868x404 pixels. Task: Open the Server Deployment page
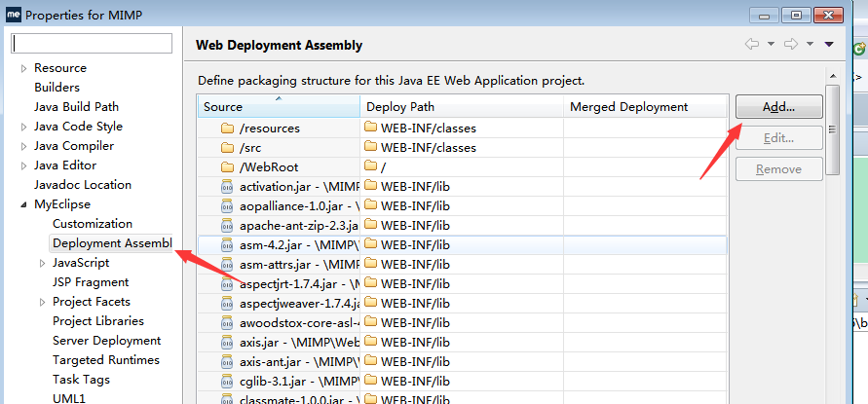pos(106,341)
